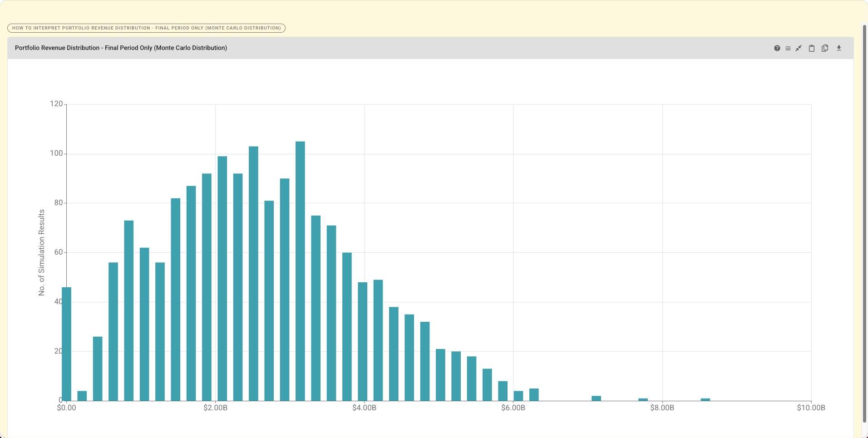Click the $6.00B axis label

pyautogui.click(x=513, y=408)
